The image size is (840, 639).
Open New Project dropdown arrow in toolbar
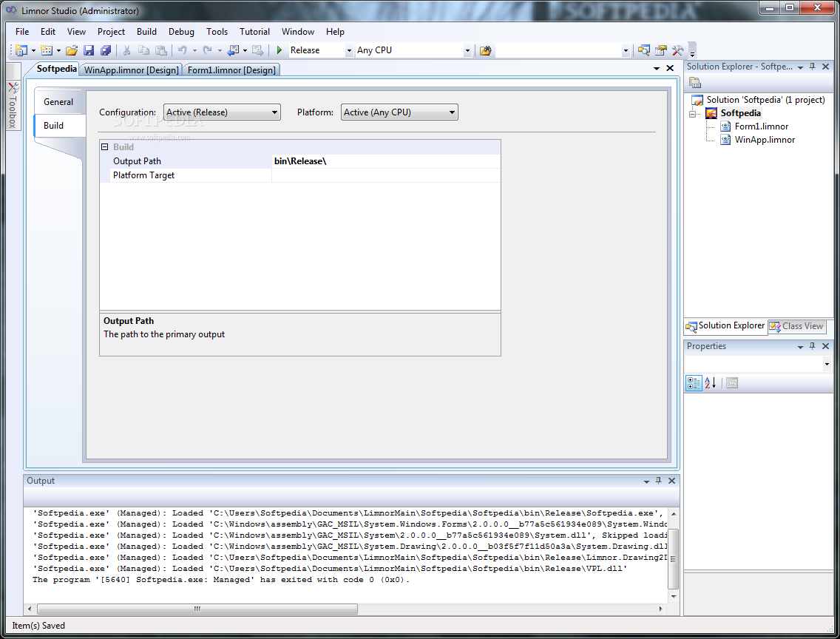tap(33, 50)
